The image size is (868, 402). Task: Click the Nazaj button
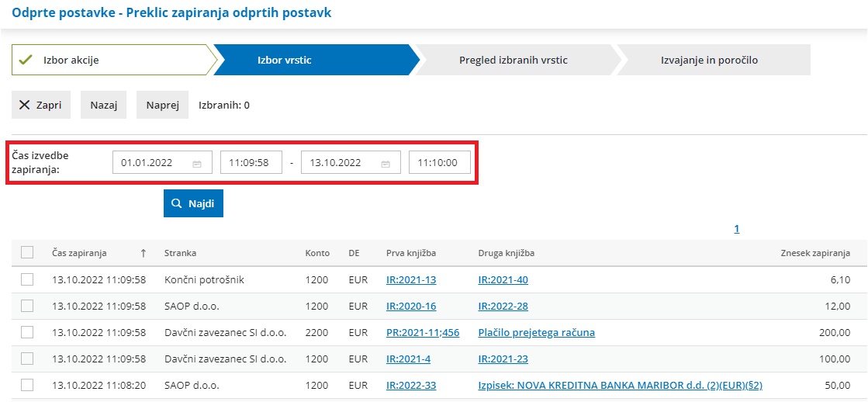coord(103,106)
